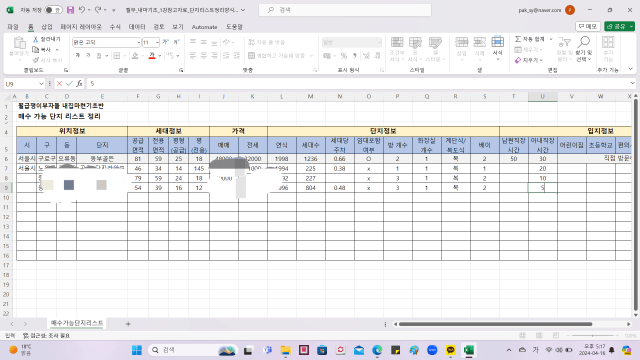640x360 pixels.
Task: Toggle italic (가) formatting
Action: [88, 56]
